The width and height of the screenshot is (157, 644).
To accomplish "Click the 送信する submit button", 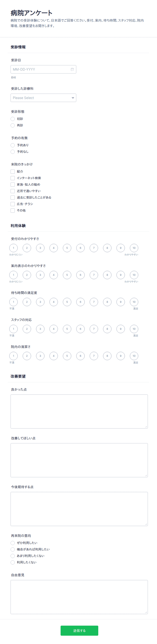I will (x=79, y=631).
